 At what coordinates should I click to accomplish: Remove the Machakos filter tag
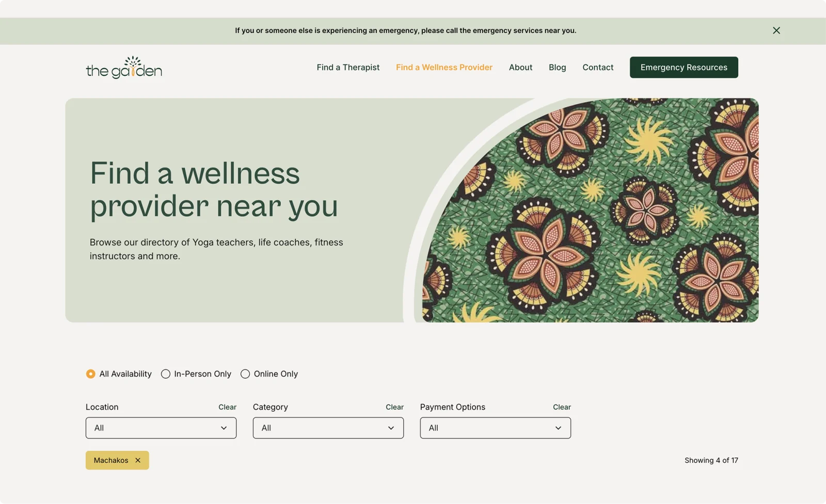[x=138, y=460]
